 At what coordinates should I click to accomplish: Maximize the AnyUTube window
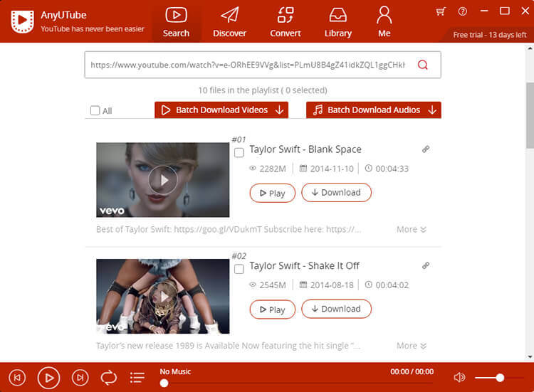(505, 11)
